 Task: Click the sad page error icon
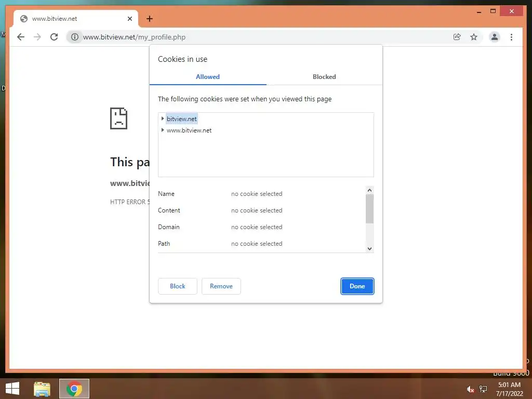(119, 118)
